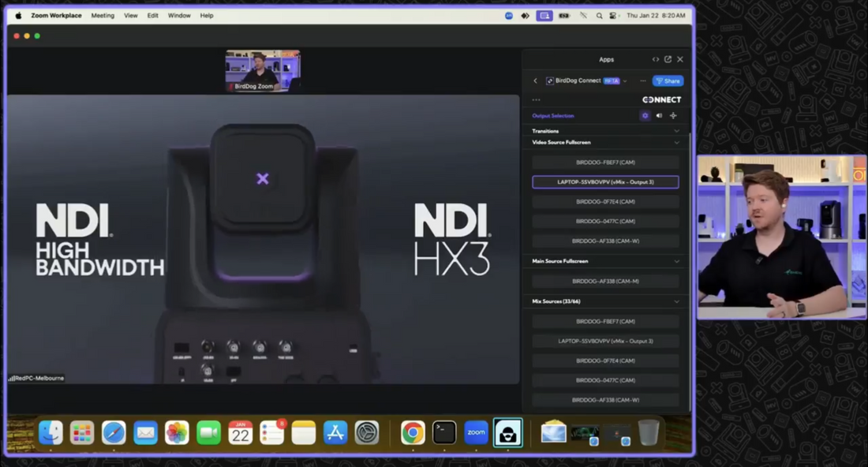Collapse the Mix Sources (33/66) section

(x=675, y=301)
